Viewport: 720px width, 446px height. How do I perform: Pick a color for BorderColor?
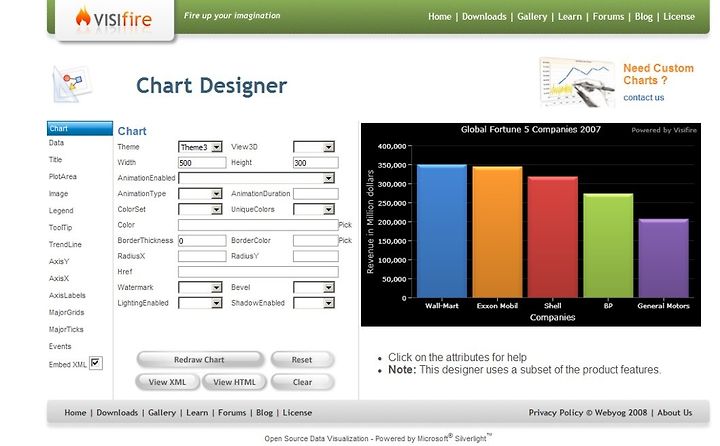point(345,241)
